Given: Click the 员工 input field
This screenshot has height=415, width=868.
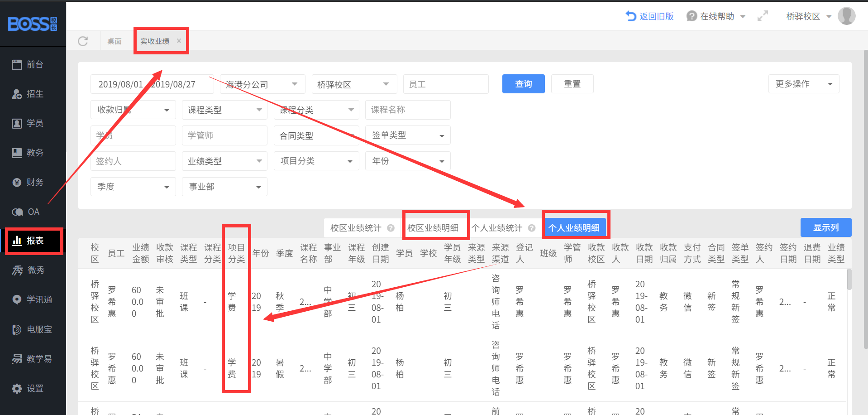Looking at the screenshot, I should [446, 84].
